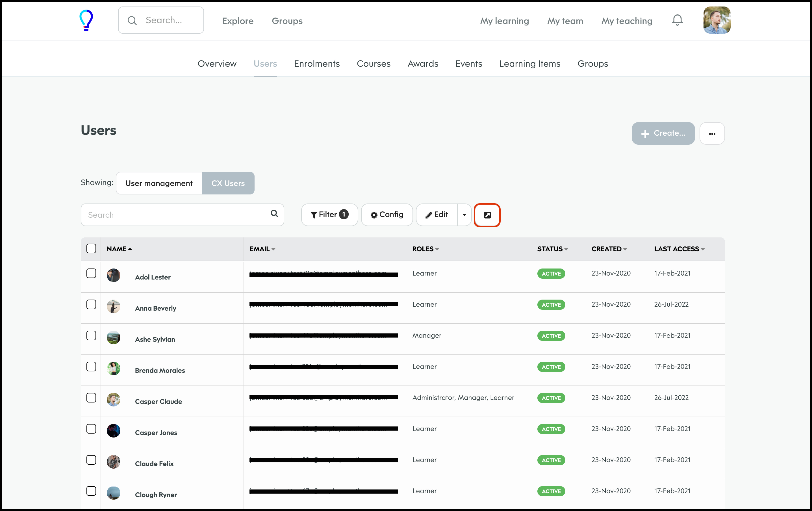Screen dimensions: 812x511
Task: Open Config settings with gear icon
Action: pos(387,215)
